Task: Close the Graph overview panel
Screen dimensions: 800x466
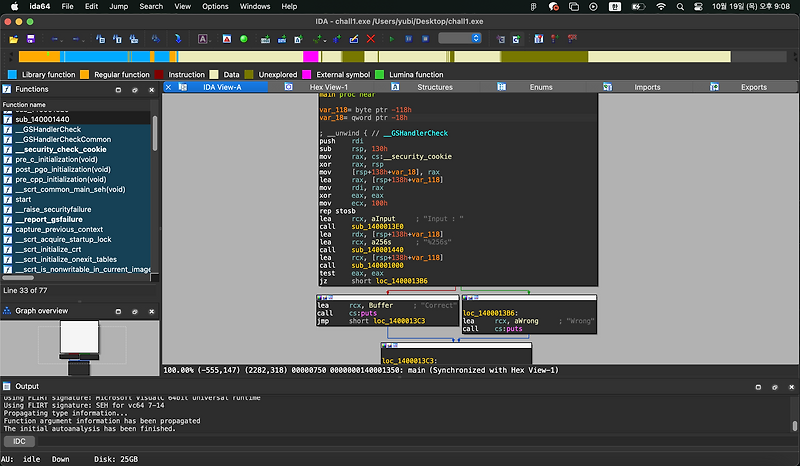Action: (x=150, y=311)
